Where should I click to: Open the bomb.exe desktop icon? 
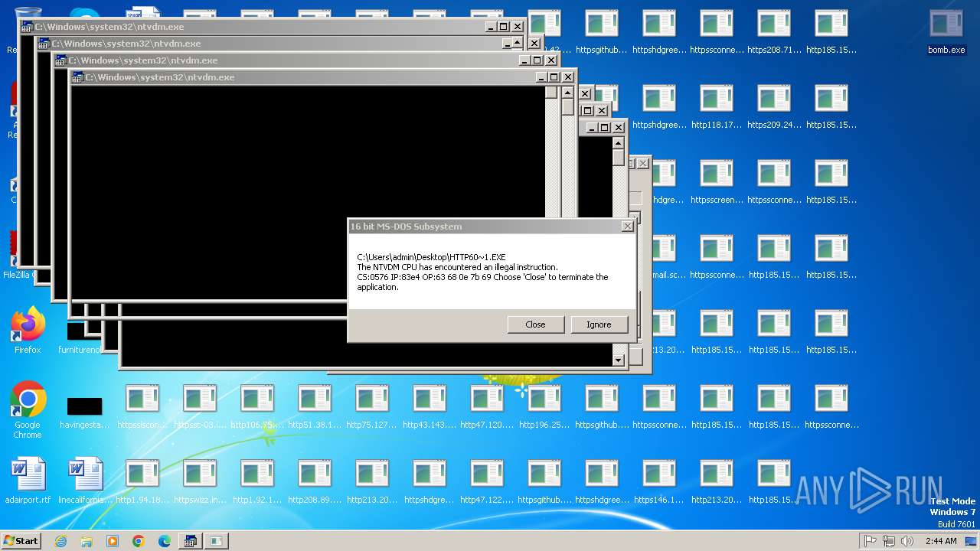tap(946, 32)
